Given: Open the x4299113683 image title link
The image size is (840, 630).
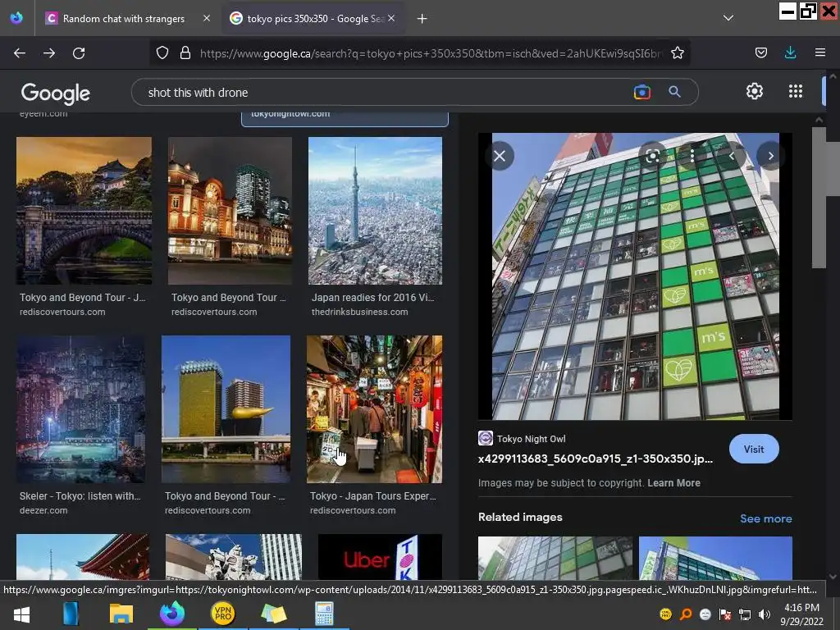Looking at the screenshot, I should [x=596, y=459].
